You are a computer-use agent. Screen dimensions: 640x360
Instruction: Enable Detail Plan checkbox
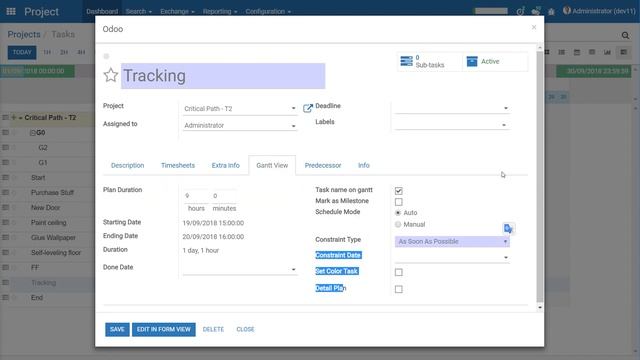tap(399, 289)
